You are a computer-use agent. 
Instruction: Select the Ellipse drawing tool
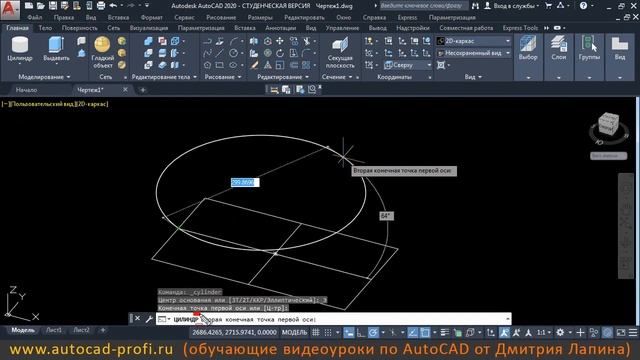coord(233,65)
